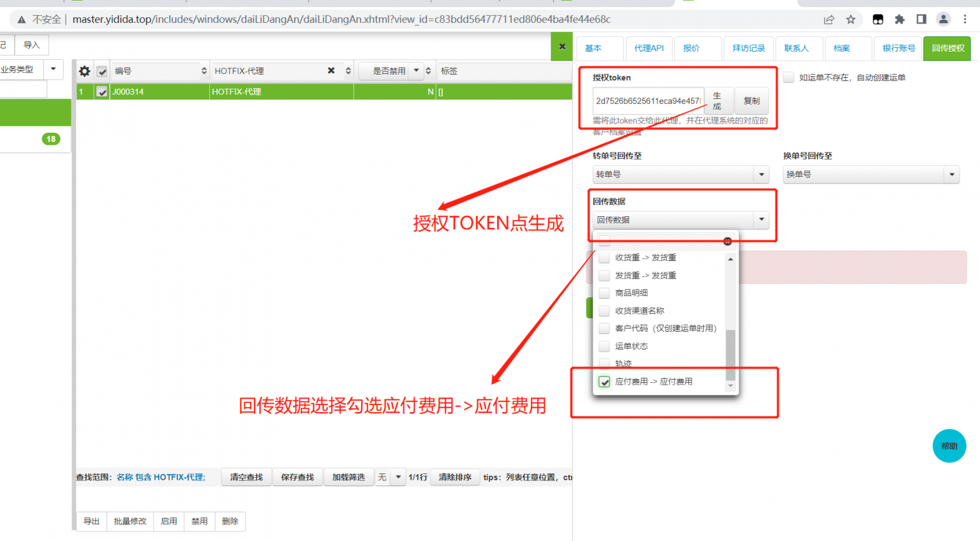This screenshot has width=980, height=541.
Task: Click the 复制 token button
Action: (752, 101)
